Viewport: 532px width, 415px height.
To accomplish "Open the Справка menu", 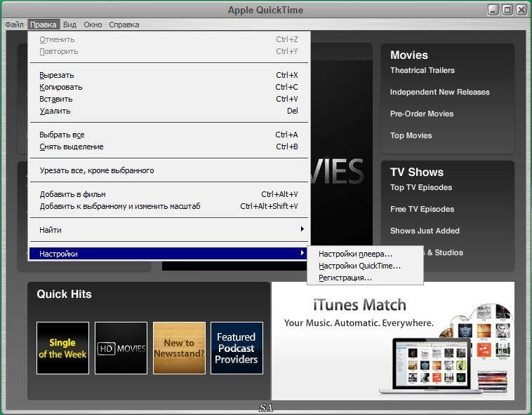I will coord(124,25).
